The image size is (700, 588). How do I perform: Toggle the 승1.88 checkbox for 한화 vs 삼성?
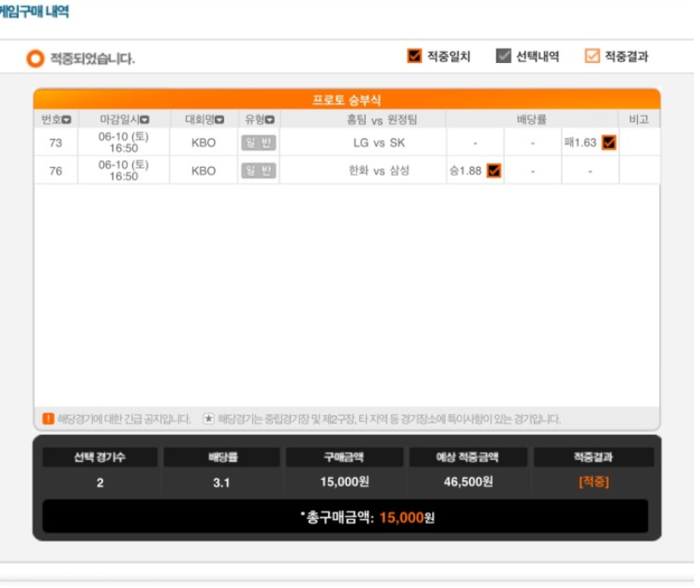(x=494, y=171)
